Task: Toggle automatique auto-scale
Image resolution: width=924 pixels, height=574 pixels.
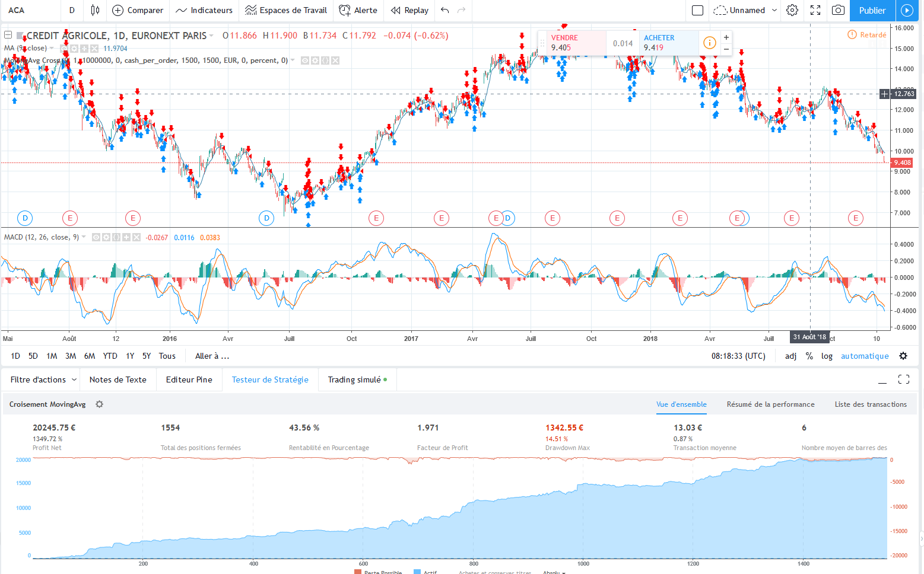Action: (x=865, y=356)
